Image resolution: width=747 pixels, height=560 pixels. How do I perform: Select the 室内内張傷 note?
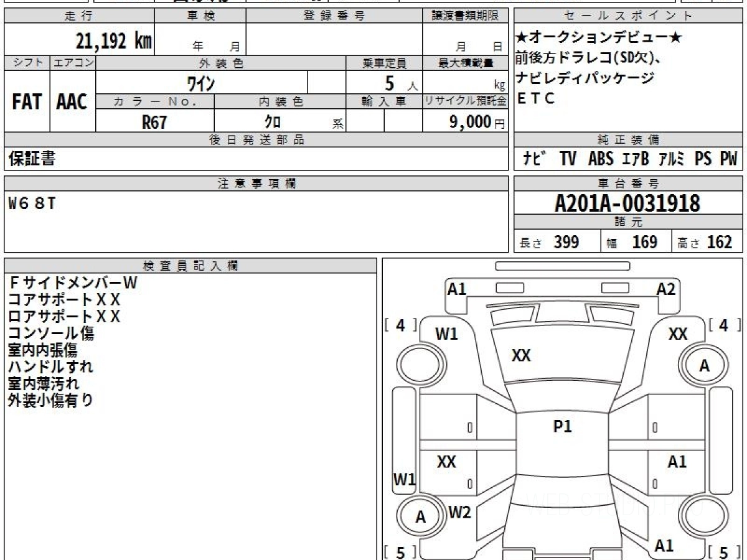pos(42,350)
